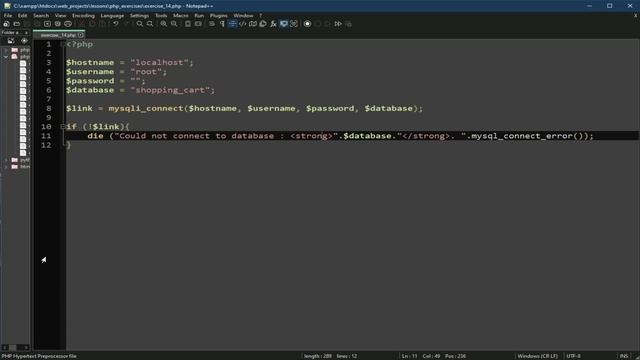Image resolution: width=640 pixels, height=360 pixels.
Task: Open the Language menu
Action: 112,16
